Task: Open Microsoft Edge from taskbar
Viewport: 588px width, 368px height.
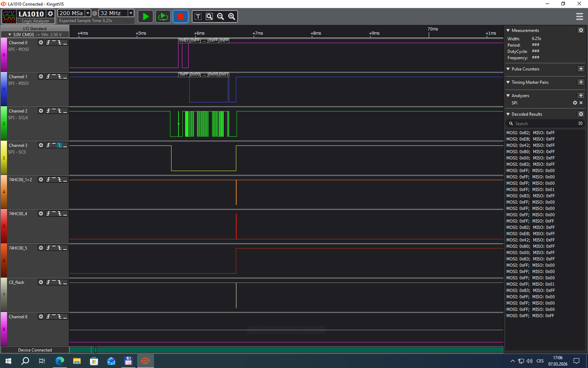Action: [60, 361]
